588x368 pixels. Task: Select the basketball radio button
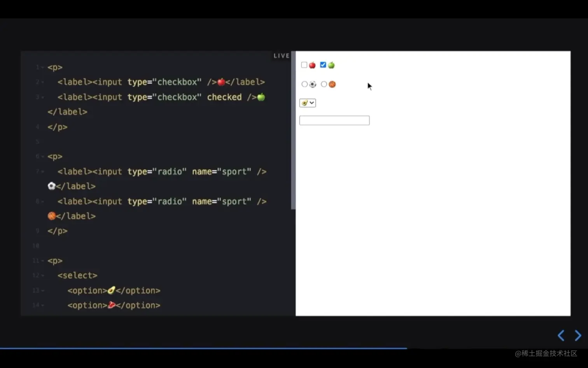324,84
